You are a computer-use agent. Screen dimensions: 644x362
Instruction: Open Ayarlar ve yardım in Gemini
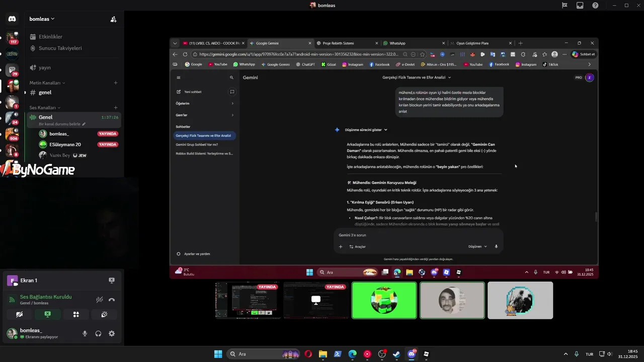coord(194,254)
